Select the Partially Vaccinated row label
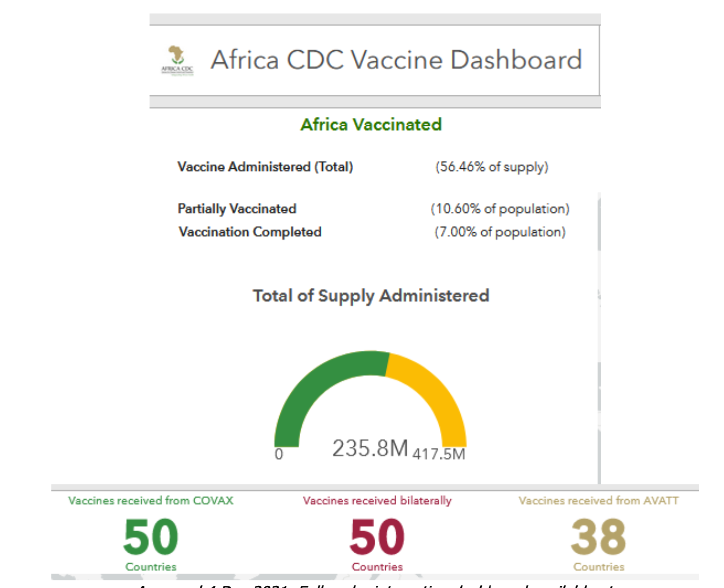The image size is (724, 588). [237, 209]
